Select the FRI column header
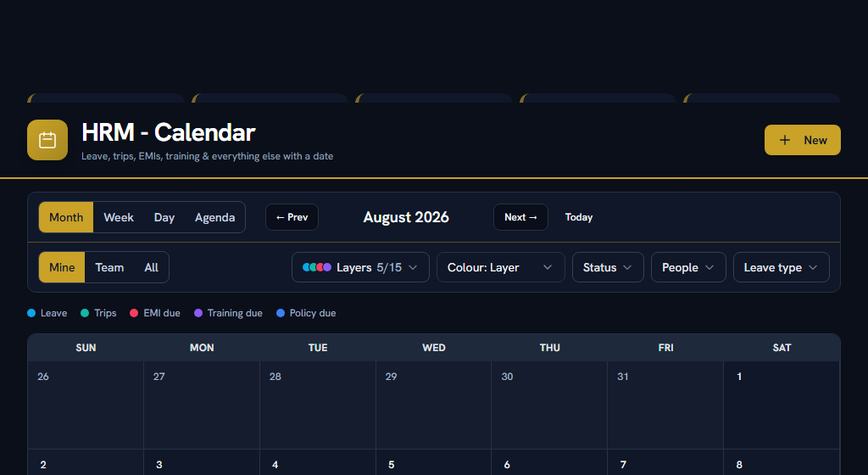Image resolution: width=868 pixels, height=475 pixels. coord(665,348)
